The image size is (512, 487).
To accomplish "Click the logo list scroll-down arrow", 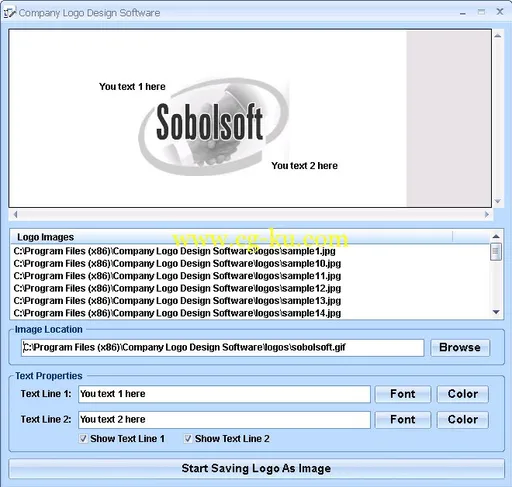I will (496, 312).
